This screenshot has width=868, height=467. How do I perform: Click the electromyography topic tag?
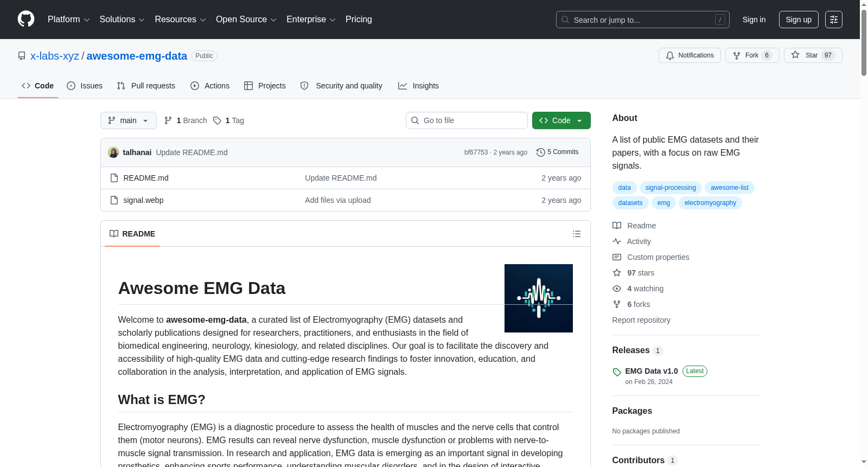(x=711, y=203)
